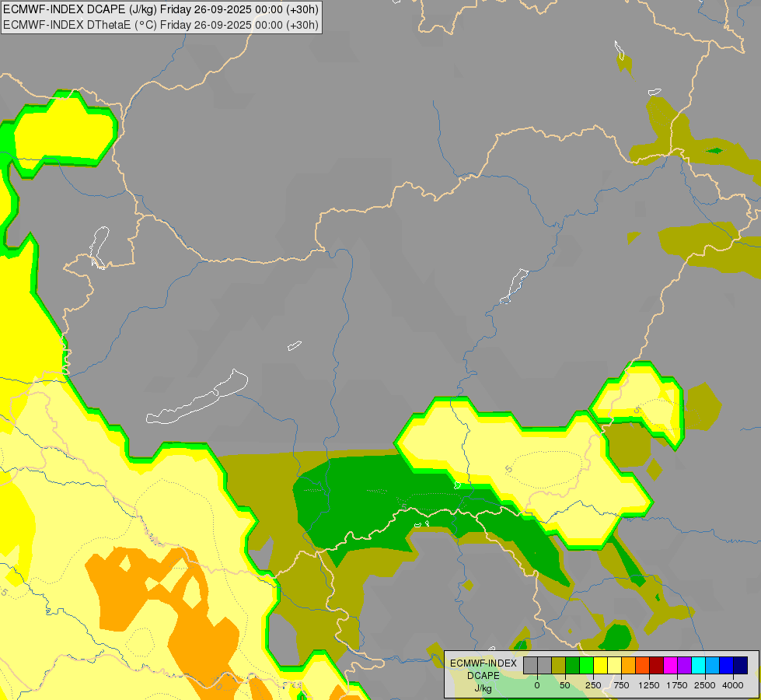This screenshot has width=761, height=700.
Task: Click the ECMWF-INDEX DThetaE (°C) title line
Action: (161, 25)
